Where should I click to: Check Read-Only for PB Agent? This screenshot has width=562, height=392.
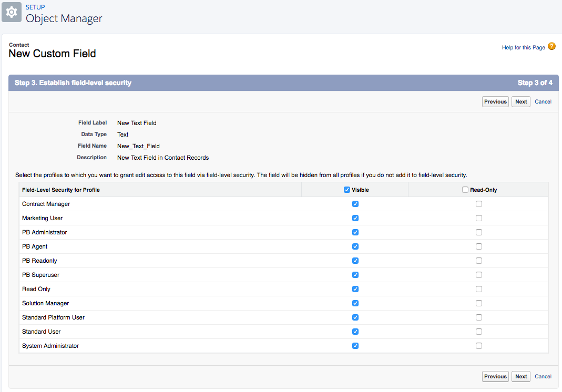pyautogui.click(x=478, y=246)
